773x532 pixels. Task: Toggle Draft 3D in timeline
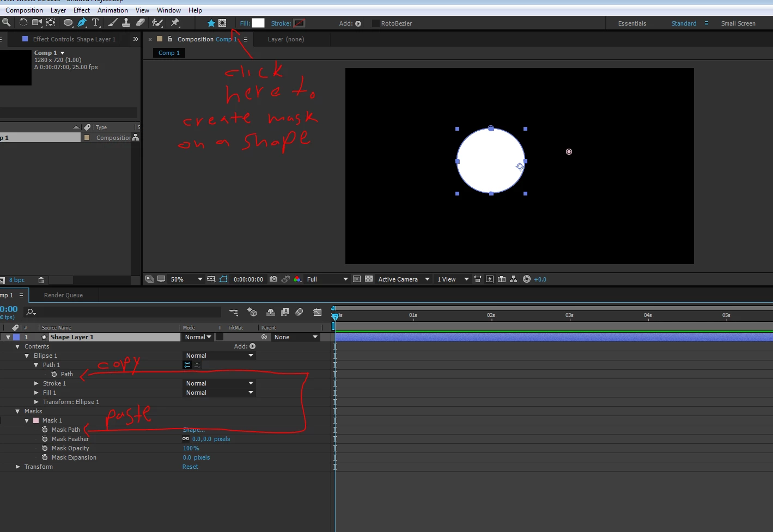[252, 312]
